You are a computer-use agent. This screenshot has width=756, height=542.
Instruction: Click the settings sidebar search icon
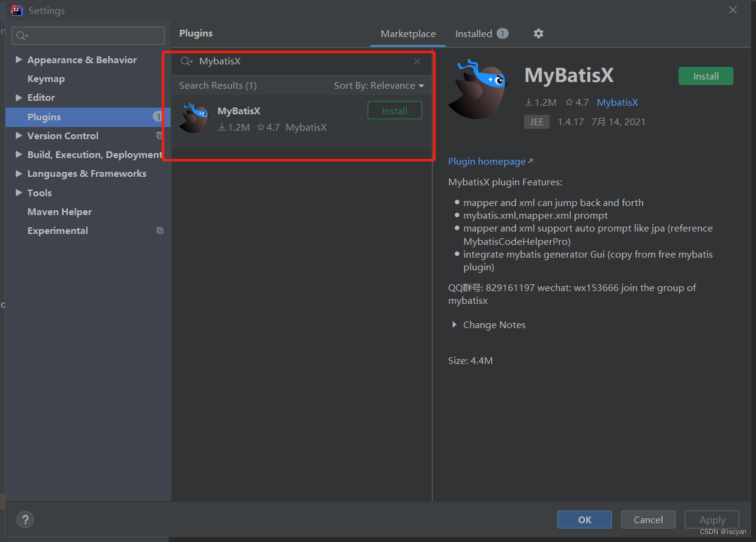point(22,36)
